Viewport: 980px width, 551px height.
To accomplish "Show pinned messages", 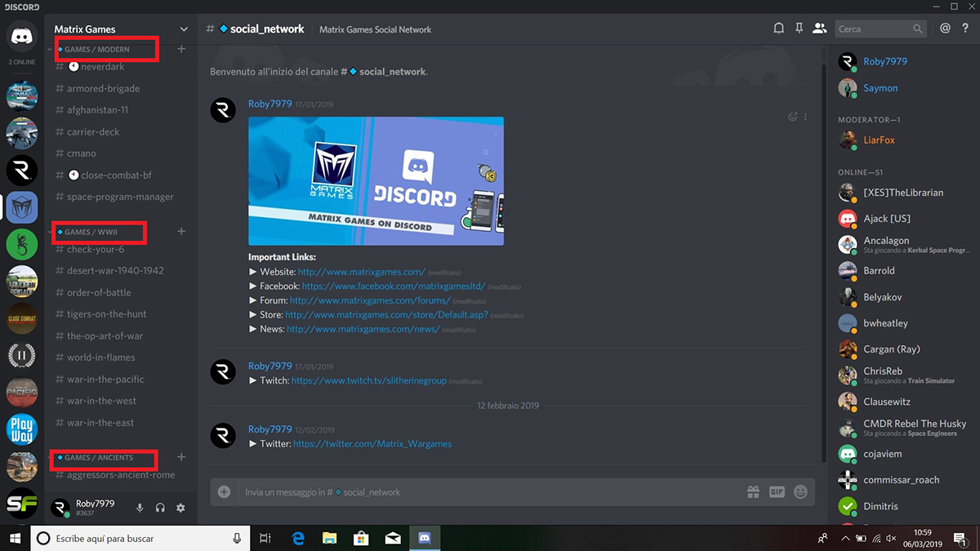I will pos(799,29).
